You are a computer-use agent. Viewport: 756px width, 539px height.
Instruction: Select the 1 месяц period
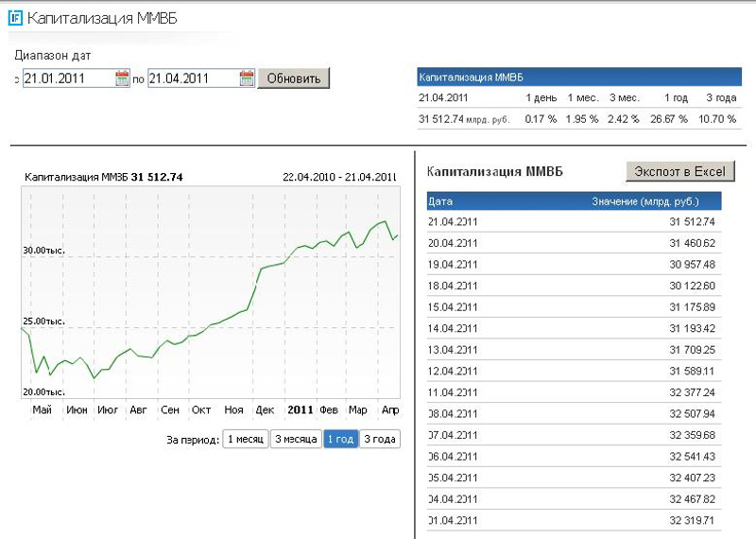click(x=245, y=439)
